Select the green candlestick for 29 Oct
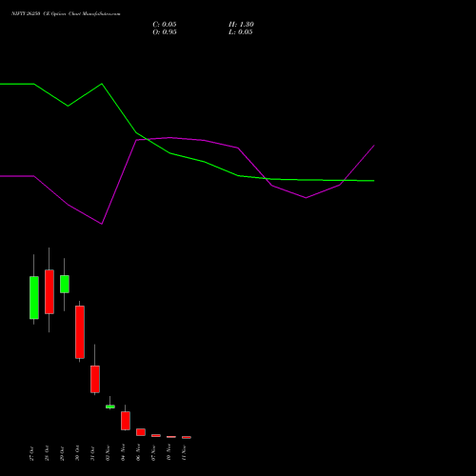This screenshot has height=476, width=476. point(65,284)
